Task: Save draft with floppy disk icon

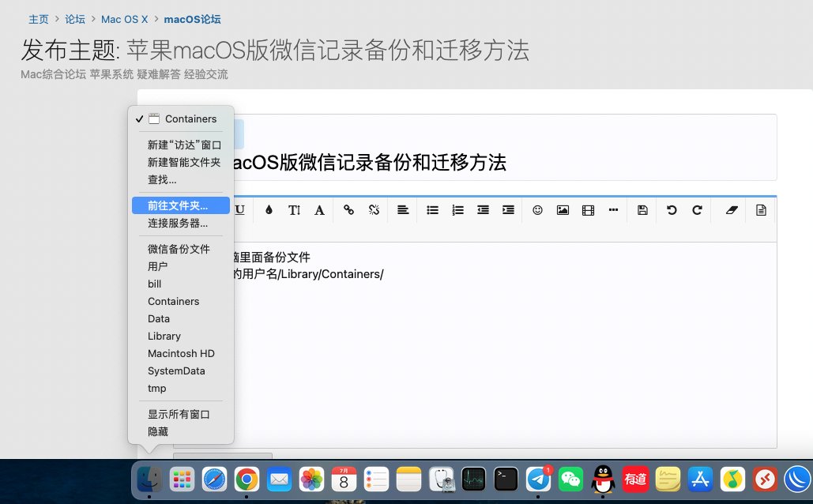Action: tap(642, 210)
